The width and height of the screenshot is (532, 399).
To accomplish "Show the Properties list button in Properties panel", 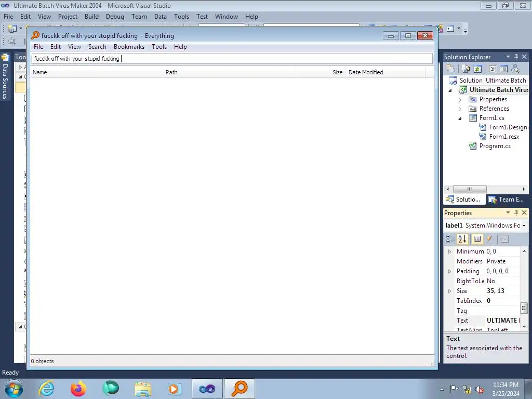I will 477,239.
